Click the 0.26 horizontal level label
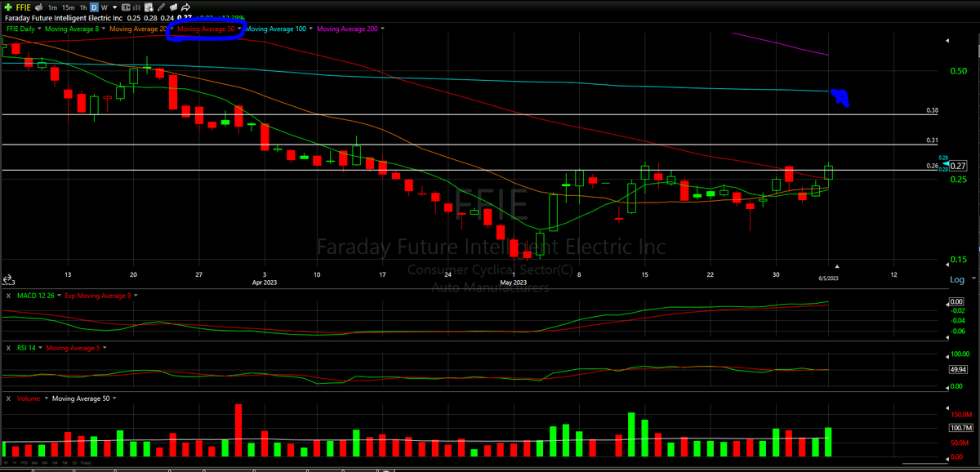 pyautogui.click(x=933, y=167)
